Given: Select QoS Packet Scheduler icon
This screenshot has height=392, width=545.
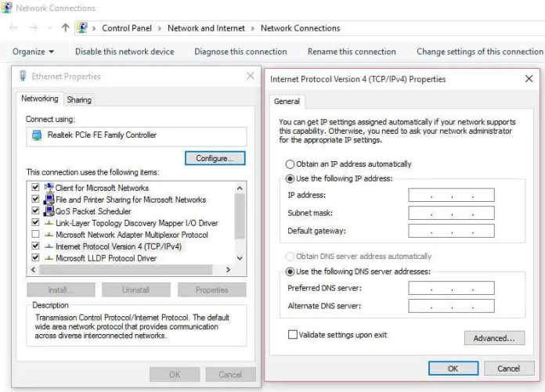Looking at the screenshot, I should [x=49, y=211].
